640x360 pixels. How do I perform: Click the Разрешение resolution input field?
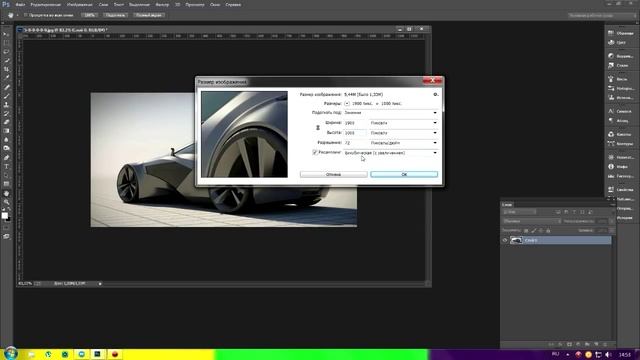pos(355,143)
